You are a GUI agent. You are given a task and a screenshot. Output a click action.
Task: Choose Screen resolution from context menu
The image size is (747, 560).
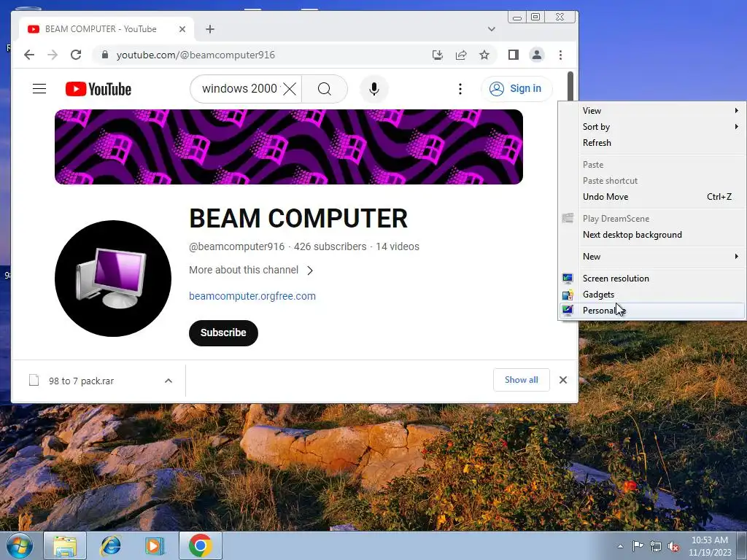pos(652,279)
